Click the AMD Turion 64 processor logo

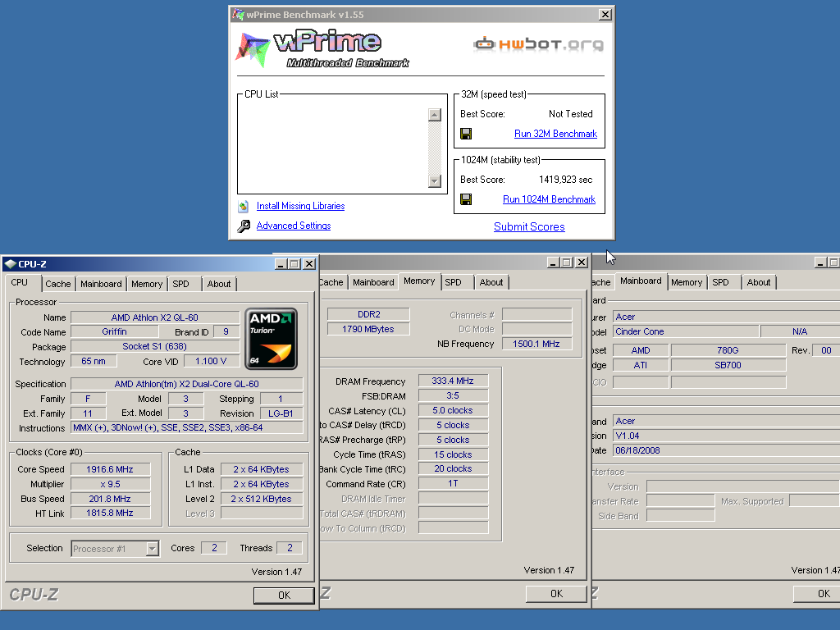pos(271,339)
